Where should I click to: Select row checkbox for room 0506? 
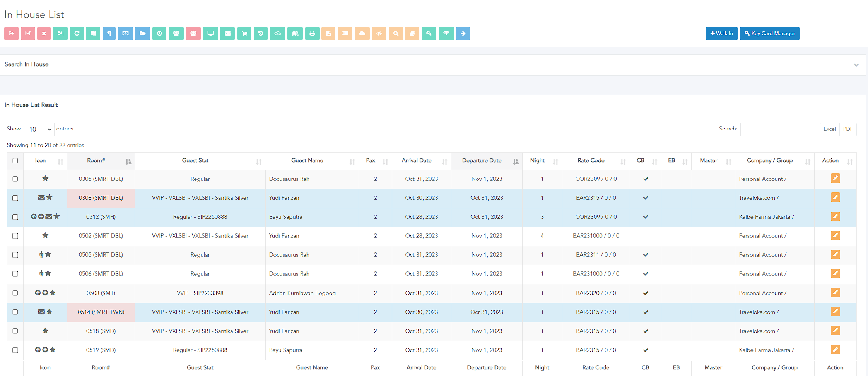tap(15, 274)
